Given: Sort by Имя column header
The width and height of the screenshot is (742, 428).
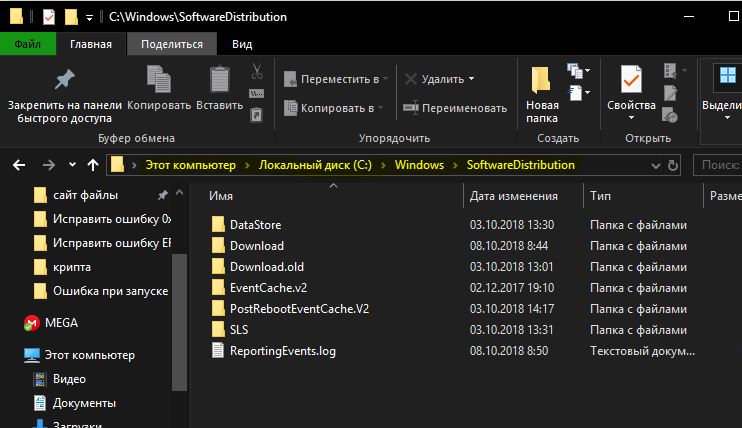Looking at the screenshot, I should [221, 196].
